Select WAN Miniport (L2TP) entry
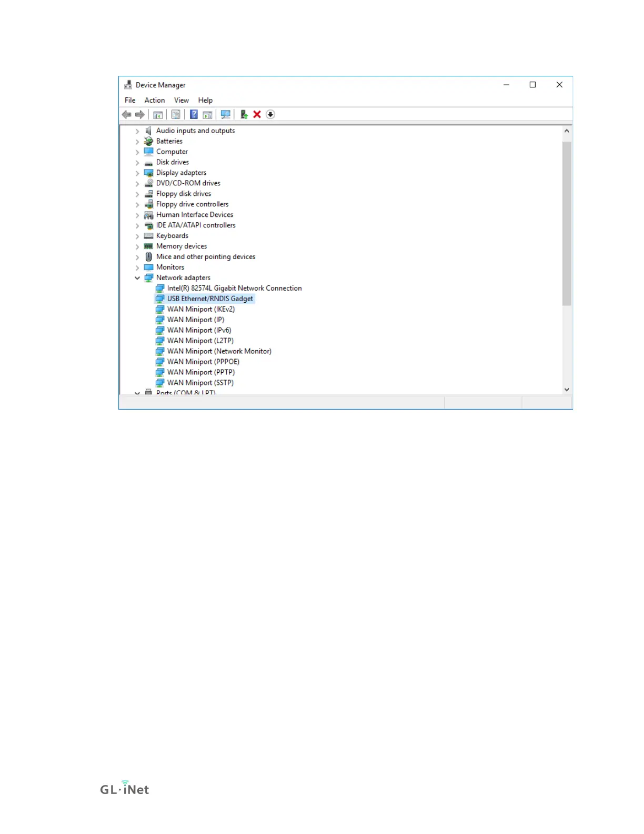 click(200, 341)
